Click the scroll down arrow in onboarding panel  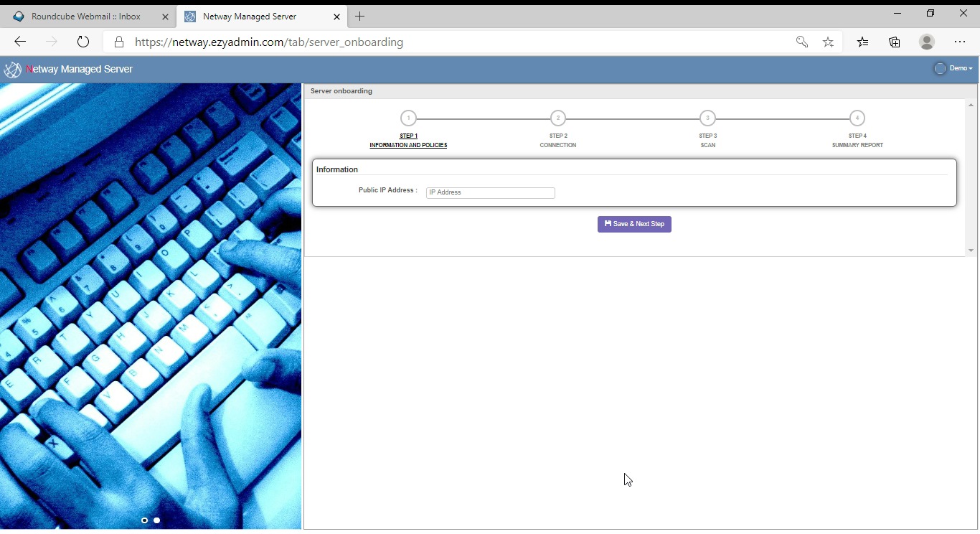[971, 250]
